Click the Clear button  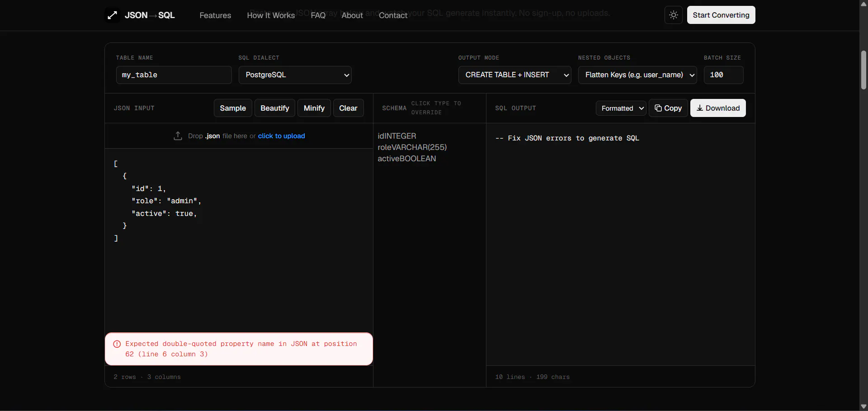coord(348,108)
